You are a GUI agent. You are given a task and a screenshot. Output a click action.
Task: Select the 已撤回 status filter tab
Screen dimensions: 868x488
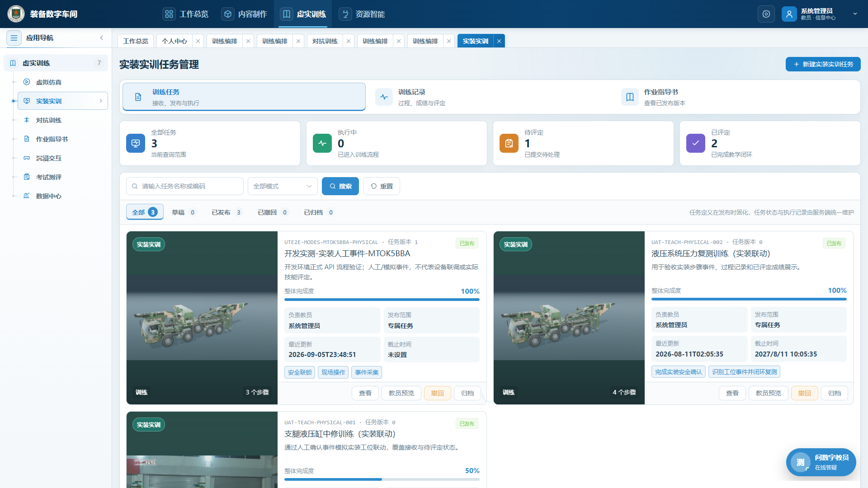(273, 212)
